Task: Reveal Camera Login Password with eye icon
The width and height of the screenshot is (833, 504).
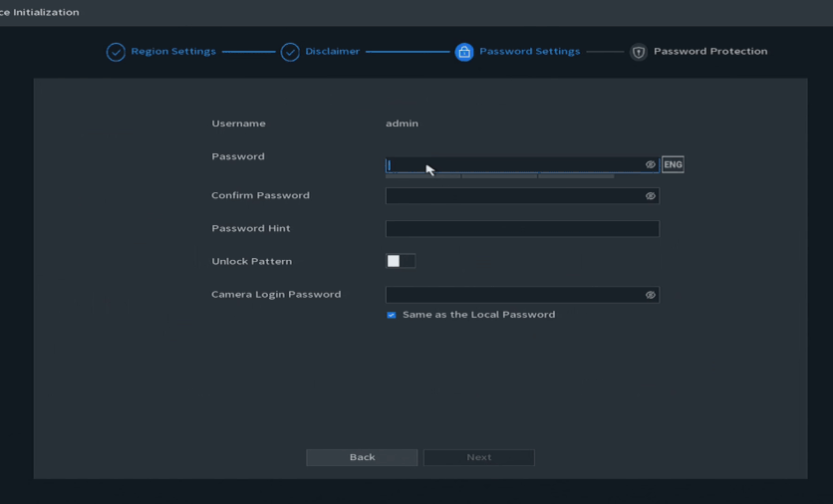Action: coord(651,295)
